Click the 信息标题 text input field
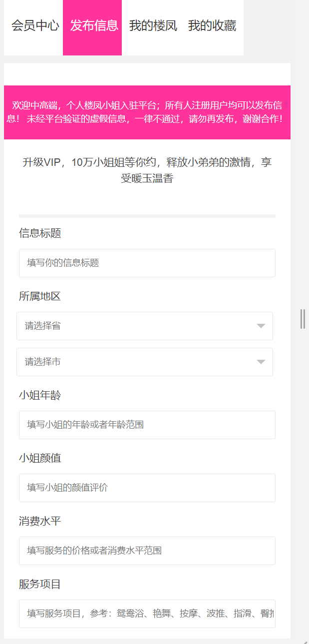 click(147, 263)
